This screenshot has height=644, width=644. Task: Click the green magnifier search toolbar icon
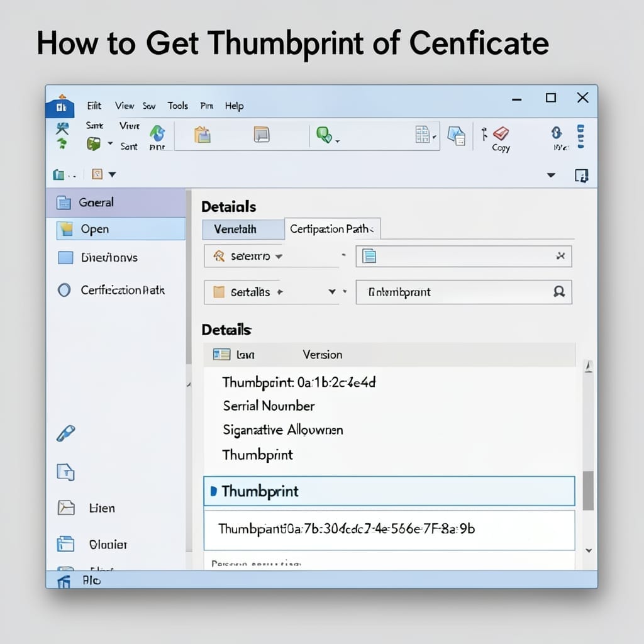[x=324, y=135]
